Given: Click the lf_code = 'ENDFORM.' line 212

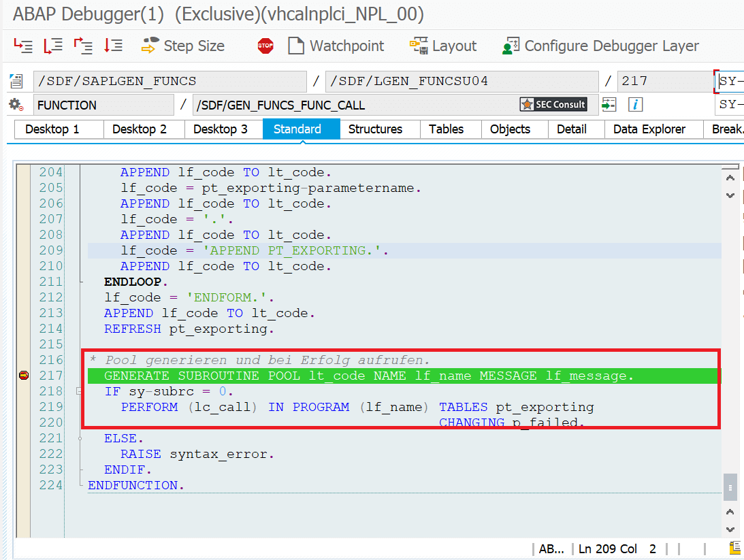Looking at the screenshot, I should (189, 297).
